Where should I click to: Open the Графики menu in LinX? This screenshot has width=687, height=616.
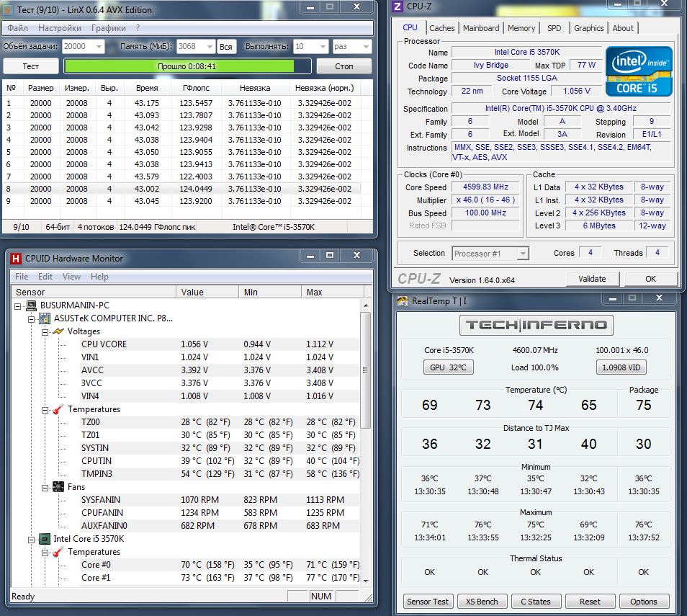109,28
